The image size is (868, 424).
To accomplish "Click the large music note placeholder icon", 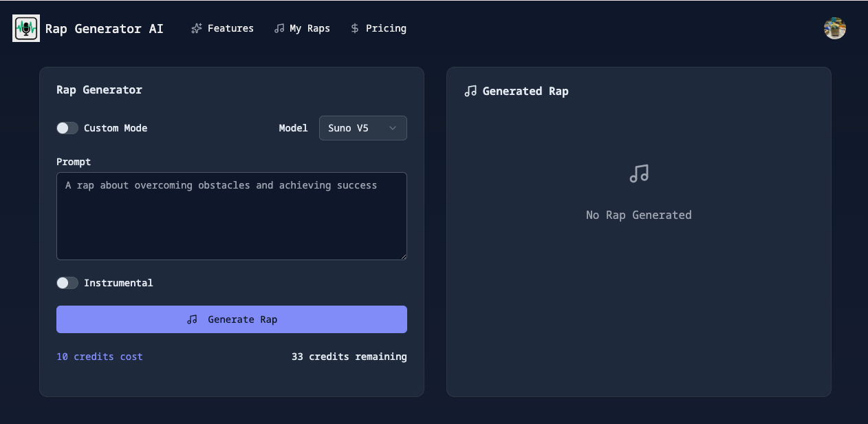I will (x=638, y=173).
